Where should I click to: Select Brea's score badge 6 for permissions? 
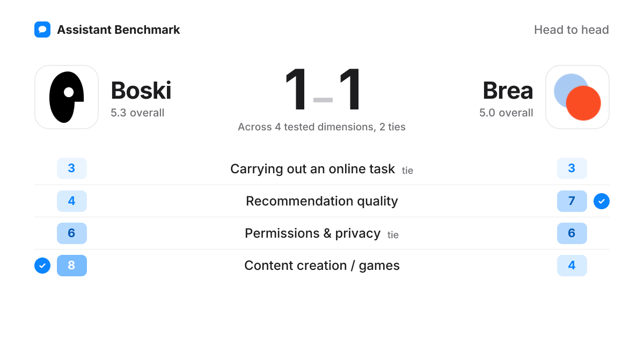(572, 233)
